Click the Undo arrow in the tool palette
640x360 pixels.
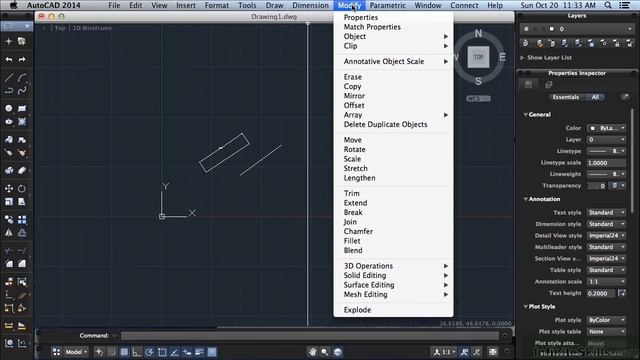coord(9,60)
